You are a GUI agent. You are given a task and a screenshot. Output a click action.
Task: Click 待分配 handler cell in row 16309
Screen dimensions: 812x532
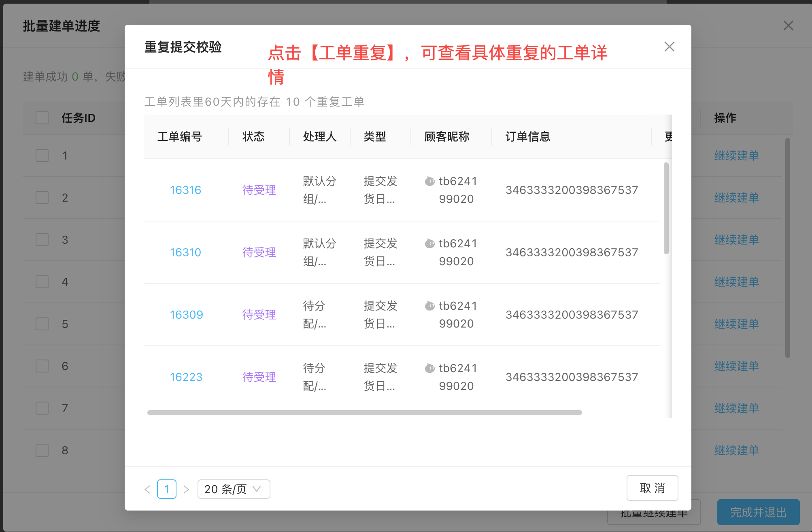pyautogui.click(x=315, y=315)
